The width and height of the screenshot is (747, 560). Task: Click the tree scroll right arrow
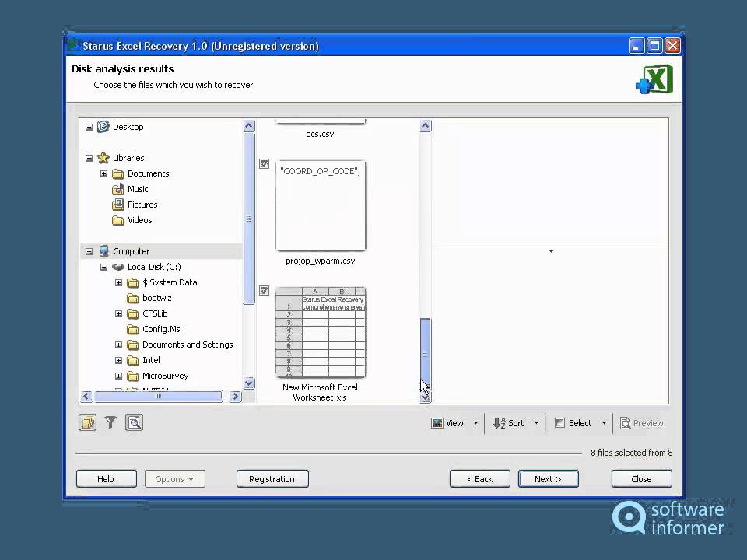(235, 396)
